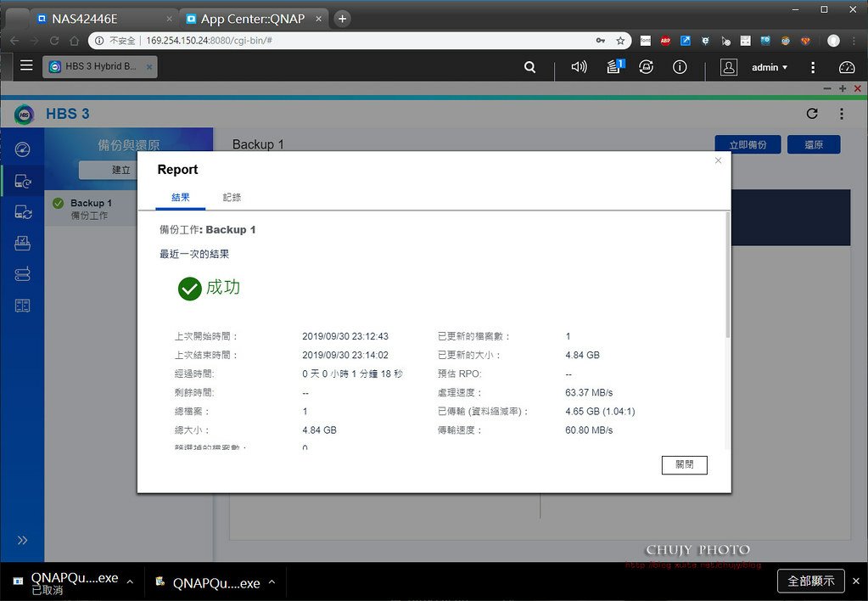
Task: Close the HBS 3 app window red X
Action: (858, 88)
